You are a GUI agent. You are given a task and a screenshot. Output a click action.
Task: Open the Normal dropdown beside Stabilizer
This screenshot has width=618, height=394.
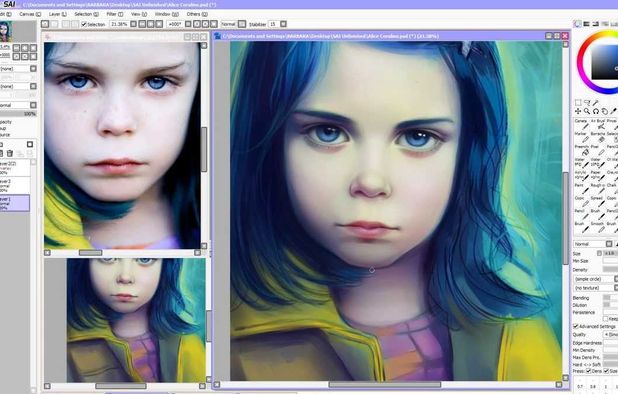tap(233, 24)
